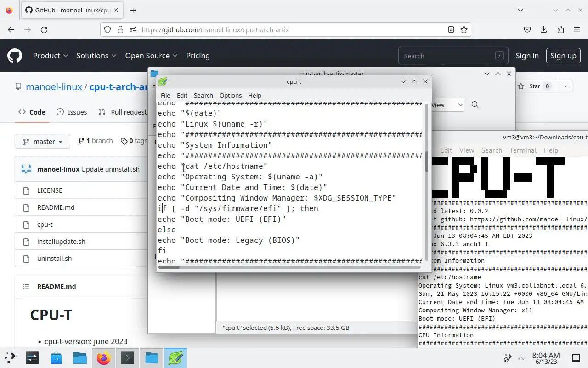
Task: Open Firefox downloads panel
Action: [544, 29]
